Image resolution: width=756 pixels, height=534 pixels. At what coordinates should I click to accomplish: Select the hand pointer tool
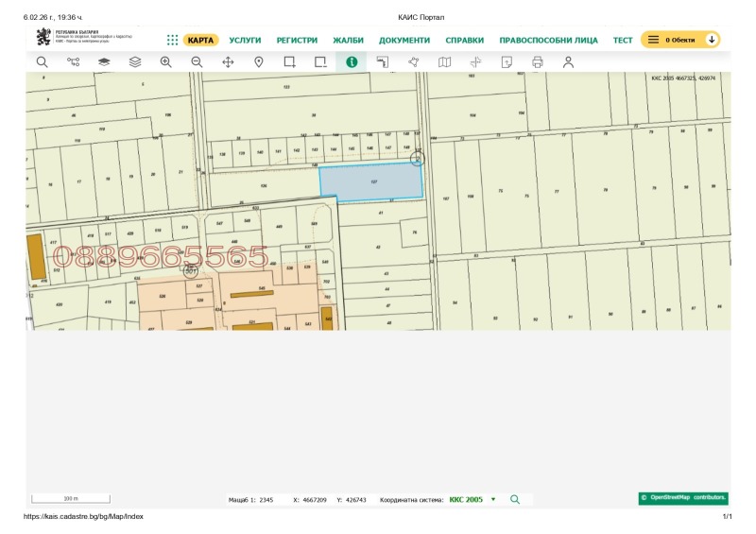pos(413,62)
